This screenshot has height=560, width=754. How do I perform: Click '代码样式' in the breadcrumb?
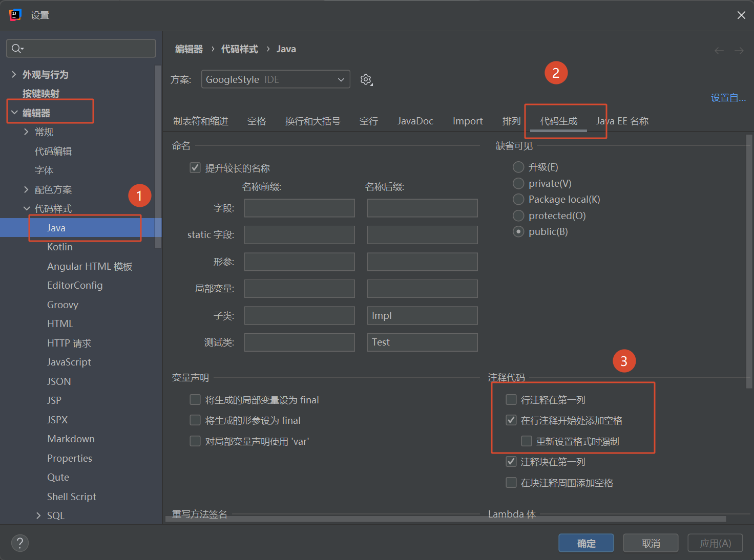click(239, 49)
